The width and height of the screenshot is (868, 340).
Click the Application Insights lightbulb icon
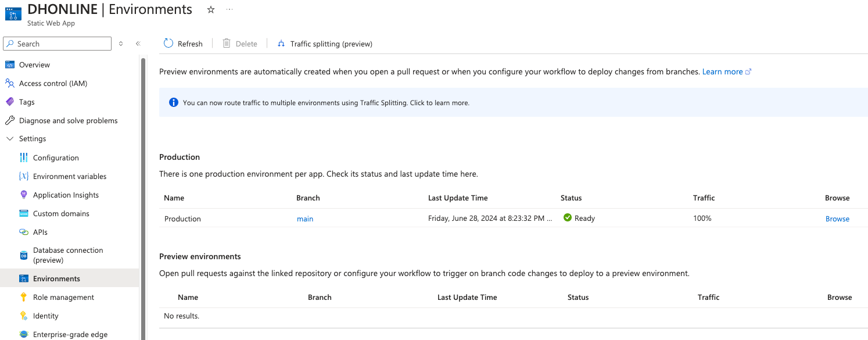(x=23, y=195)
